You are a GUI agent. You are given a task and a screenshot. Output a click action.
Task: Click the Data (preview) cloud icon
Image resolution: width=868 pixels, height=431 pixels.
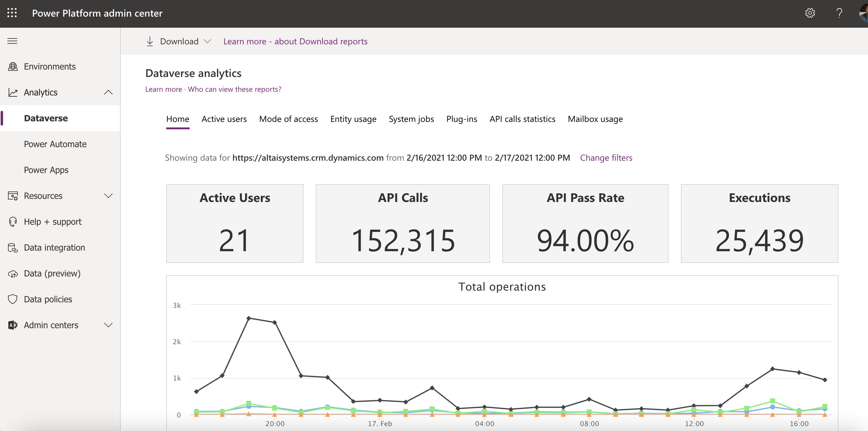tap(13, 274)
